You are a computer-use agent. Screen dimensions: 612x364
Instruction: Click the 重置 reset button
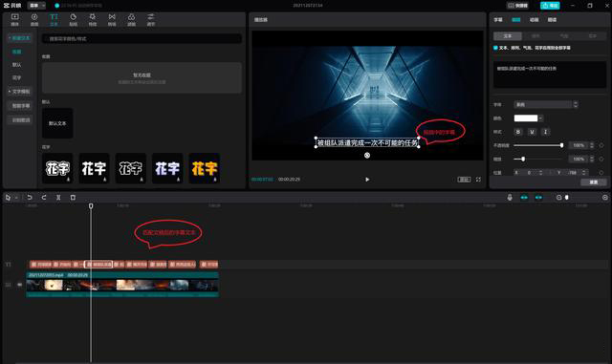click(x=593, y=182)
